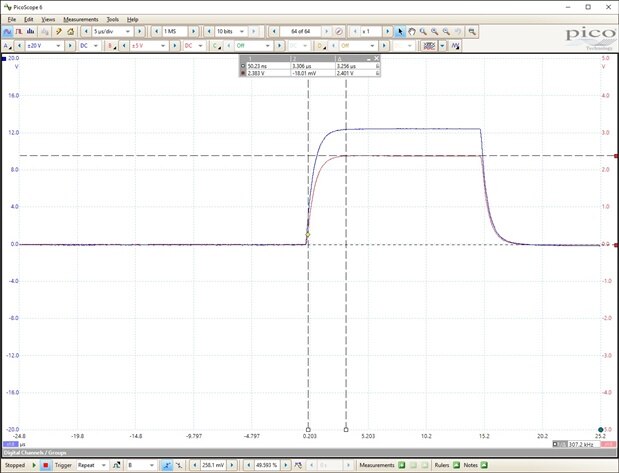Click the channel B options button
This screenshot has width=619, height=473.
pyautogui.click(x=112, y=45)
